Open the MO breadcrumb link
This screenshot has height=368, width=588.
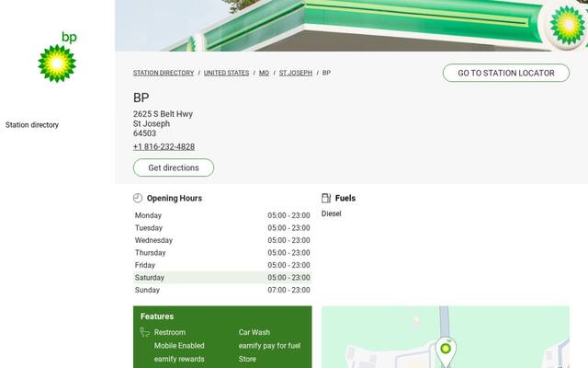264,73
